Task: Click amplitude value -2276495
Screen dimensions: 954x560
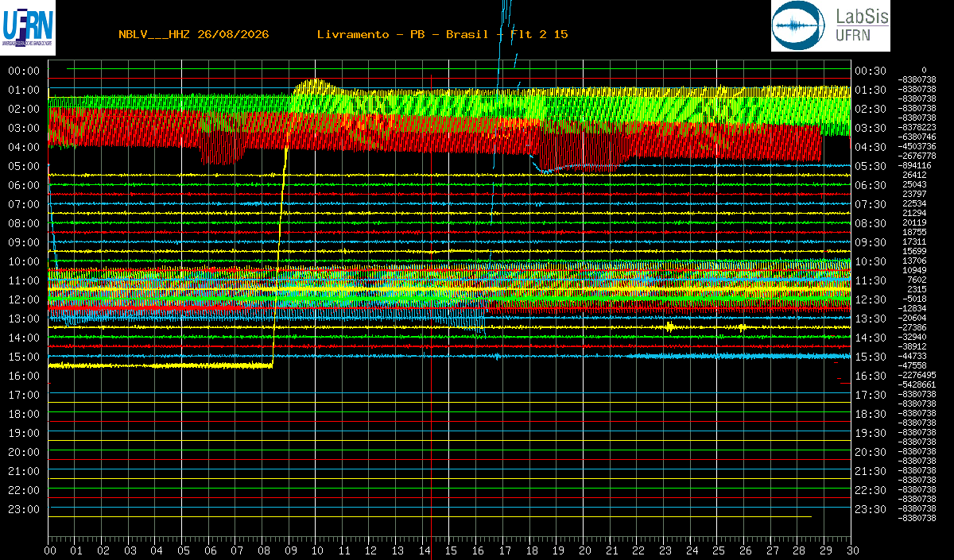Action: (x=916, y=375)
